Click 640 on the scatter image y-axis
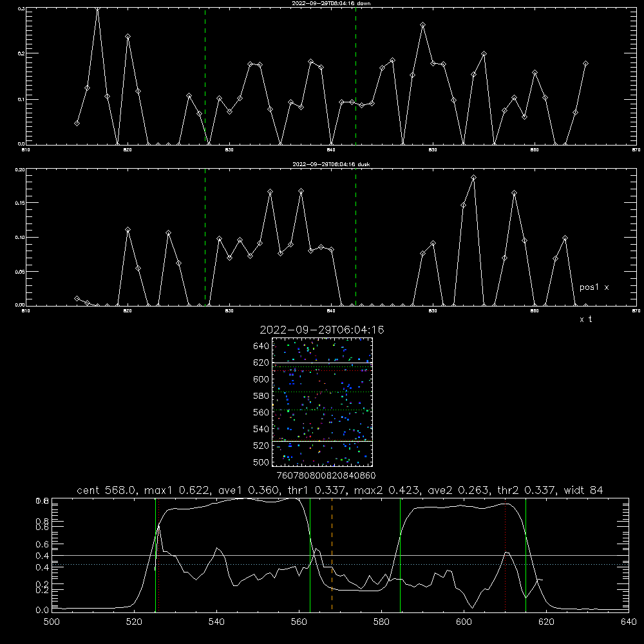 (261, 346)
